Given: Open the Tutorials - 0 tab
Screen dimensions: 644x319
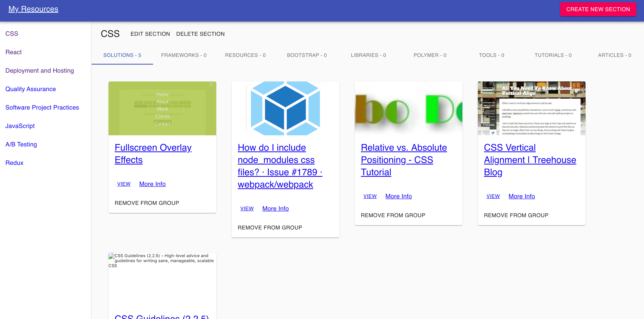Looking at the screenshot, I should pyautogui.click(x=553, y=55).
